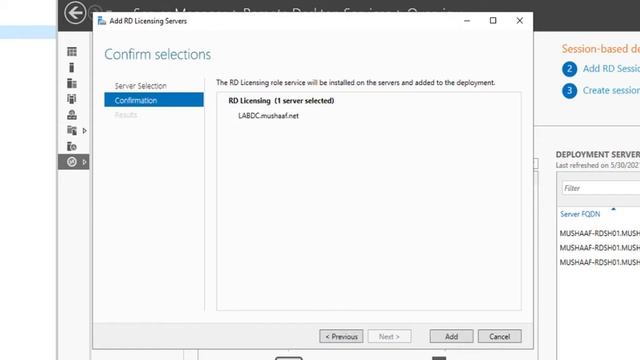Close the Add RD Licensing Servers dialog
The image size is (640, 360).
coord(520,21)
